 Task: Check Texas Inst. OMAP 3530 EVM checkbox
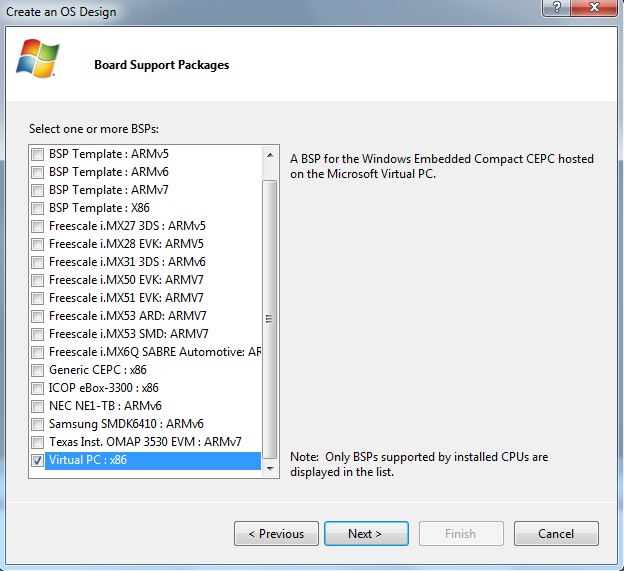(x=37, y=442)
